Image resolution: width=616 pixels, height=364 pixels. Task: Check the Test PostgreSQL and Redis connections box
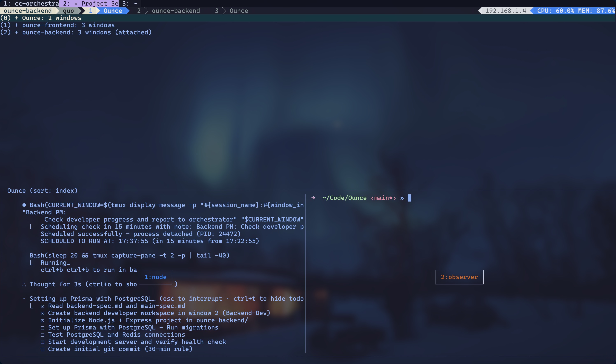pyautogui.click(x=43, y=335)
